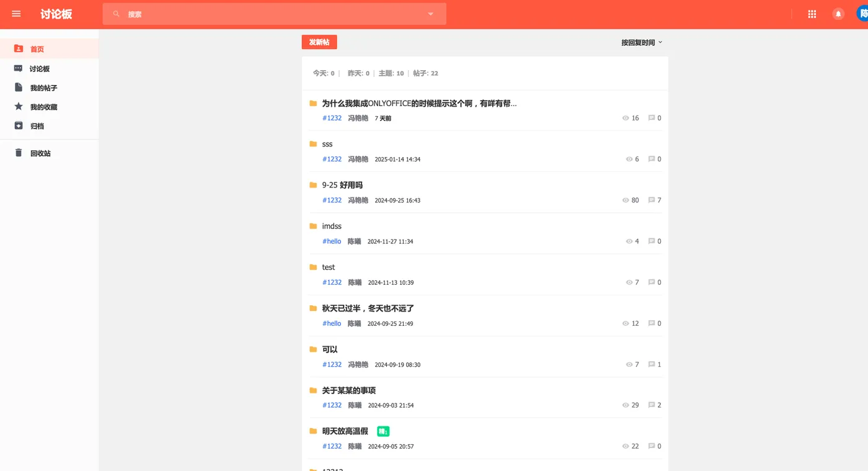Image resolution: width=868 pixels, height=471 pixels.
Task: Click the 发新帖 button
Action: tap(319, 42)
